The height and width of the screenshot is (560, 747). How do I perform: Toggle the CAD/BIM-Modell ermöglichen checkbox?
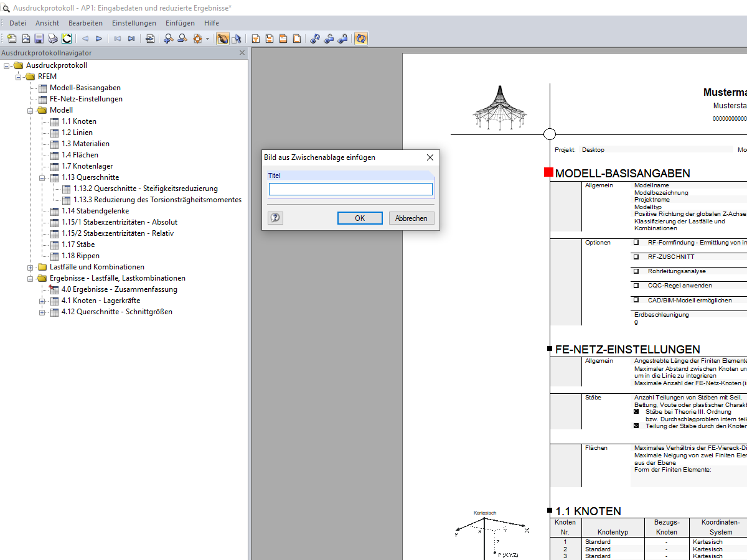(636, 299)
